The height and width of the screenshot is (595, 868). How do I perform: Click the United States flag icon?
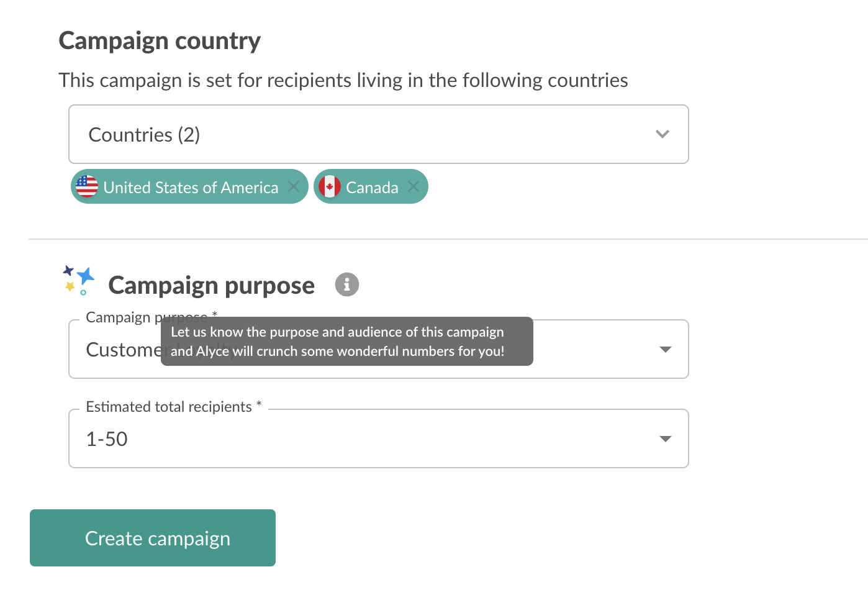point(87,186)
